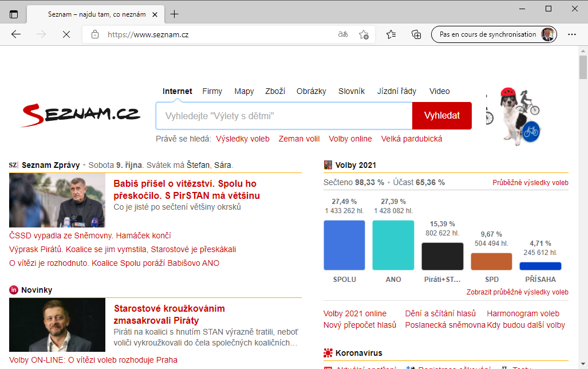Select the Internet search tab
The width and height of the screenshot is (588, 369).
(x=177, y=91)
